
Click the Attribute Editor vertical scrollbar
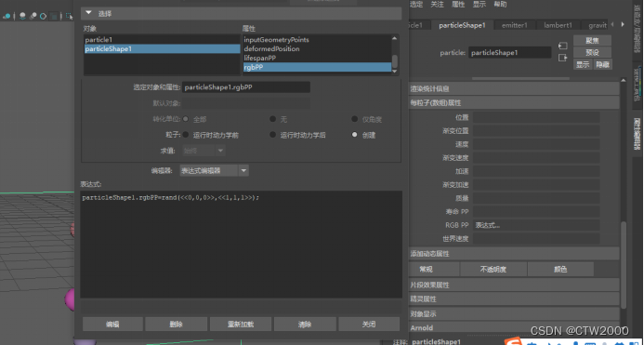point(624,264)
